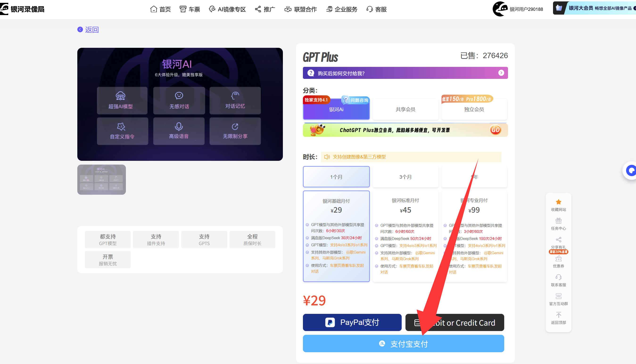The height and width of the screenshot is (364, 636).
Task: Click the 对话记忆 feature icon
Action: coord(235,96)
